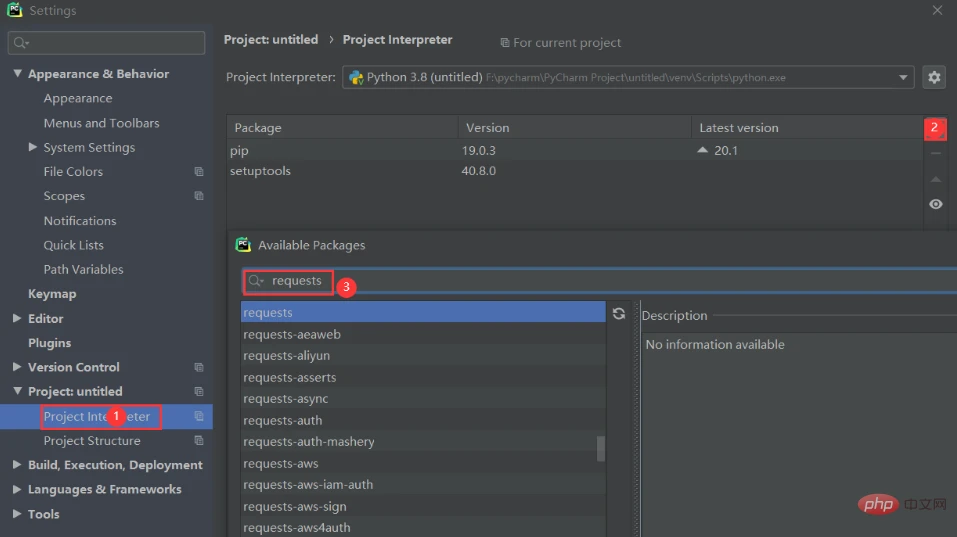Click the Project: untitled breadcrumb
The image size is (957, 537).
pos(270,40)
